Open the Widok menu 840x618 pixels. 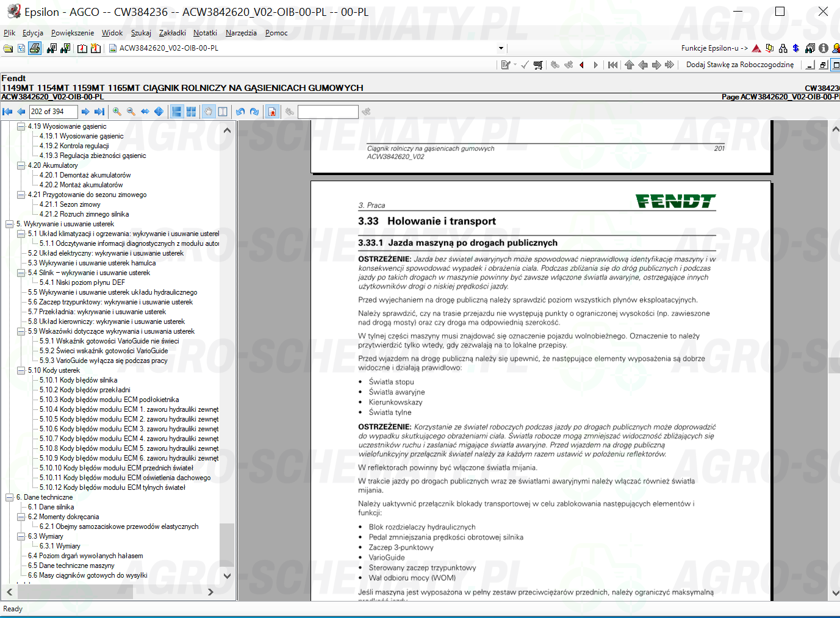(x=112, y=33)
